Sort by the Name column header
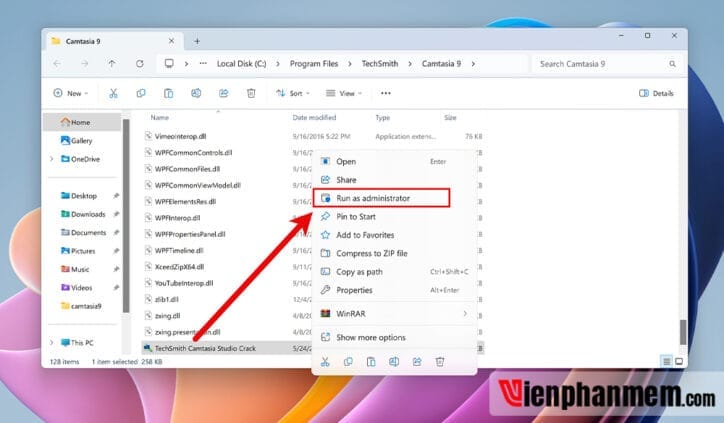The height and width of the screenshot is (423, 724). [x=160, y=118]
